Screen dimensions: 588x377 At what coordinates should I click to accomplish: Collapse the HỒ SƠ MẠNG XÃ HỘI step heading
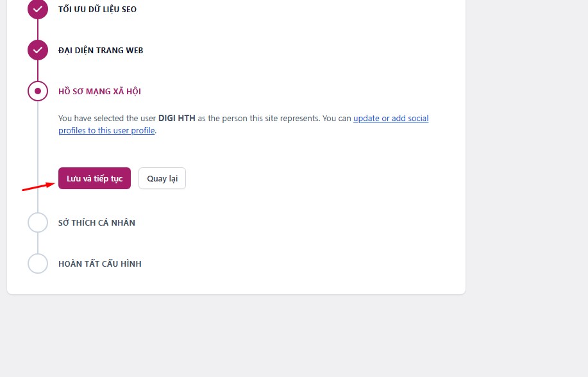[x=99, y=91]
